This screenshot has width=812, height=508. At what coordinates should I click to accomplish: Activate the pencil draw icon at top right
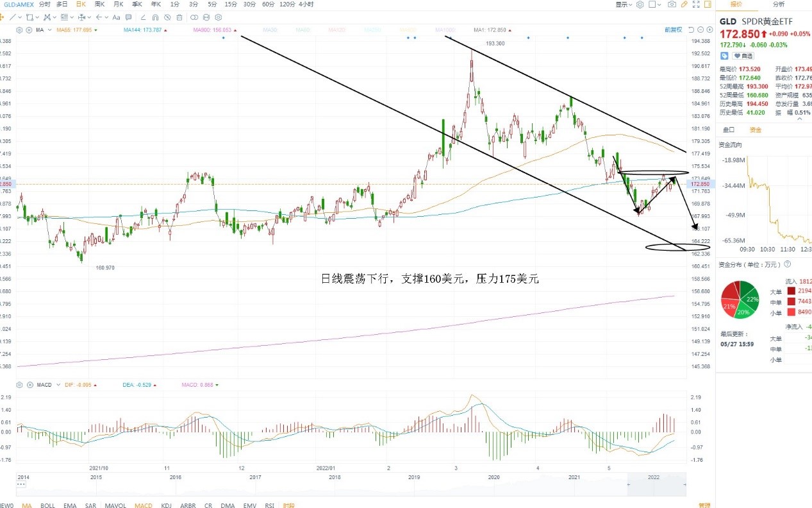click(684, 4)
